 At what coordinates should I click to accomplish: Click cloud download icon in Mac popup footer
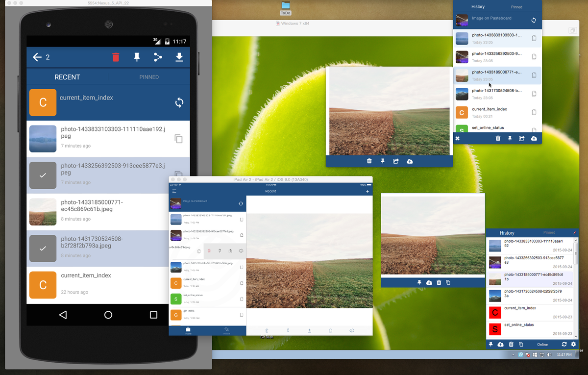pos(534,139)
